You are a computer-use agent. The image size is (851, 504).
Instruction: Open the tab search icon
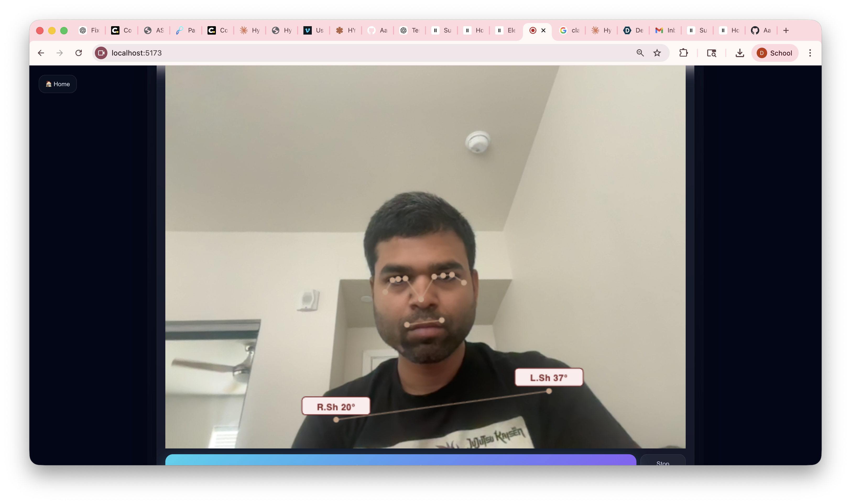(x=711, y=53)
